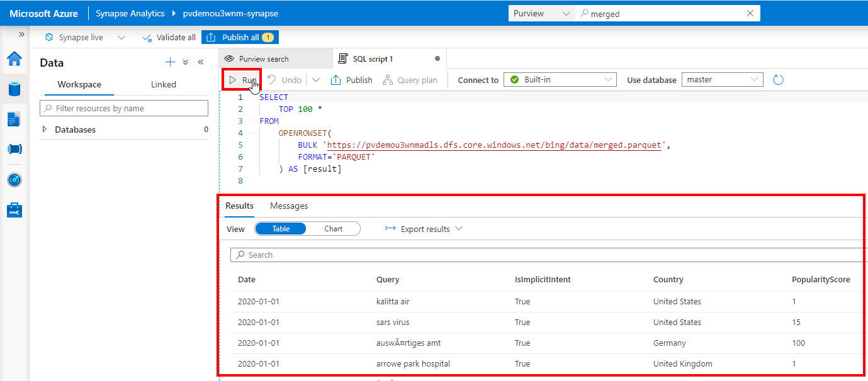Image resolution: width=868 pixels, height=381 pixels.
Task: Click the IsImplicitIntent column header
Action: pyautogui.click(x=543, y=279)
